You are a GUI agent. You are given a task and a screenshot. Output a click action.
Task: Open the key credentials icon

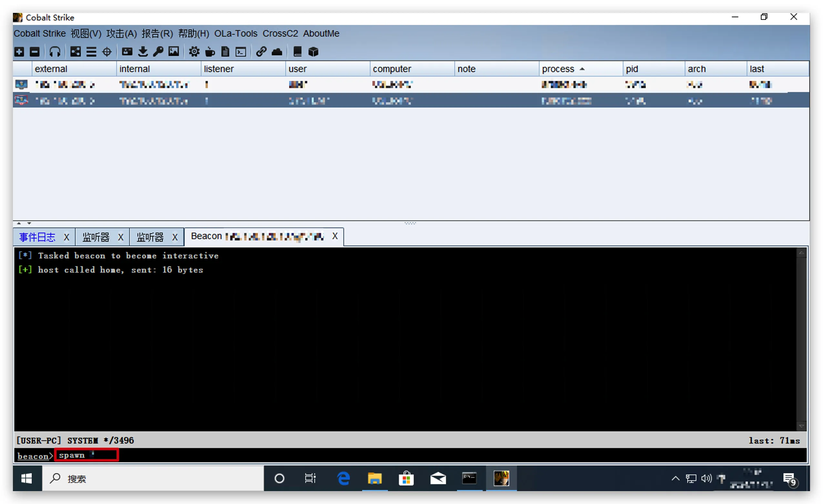(x=158, y=52)
